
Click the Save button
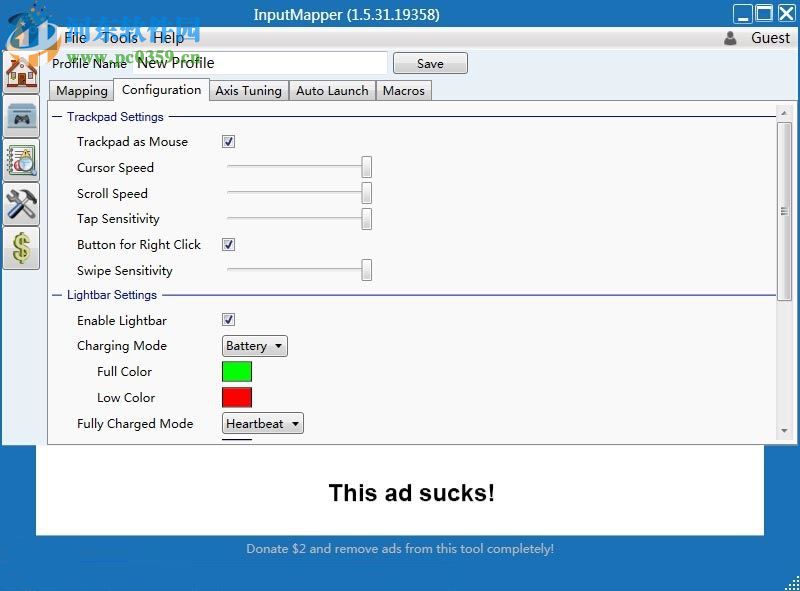coord(430,63)
